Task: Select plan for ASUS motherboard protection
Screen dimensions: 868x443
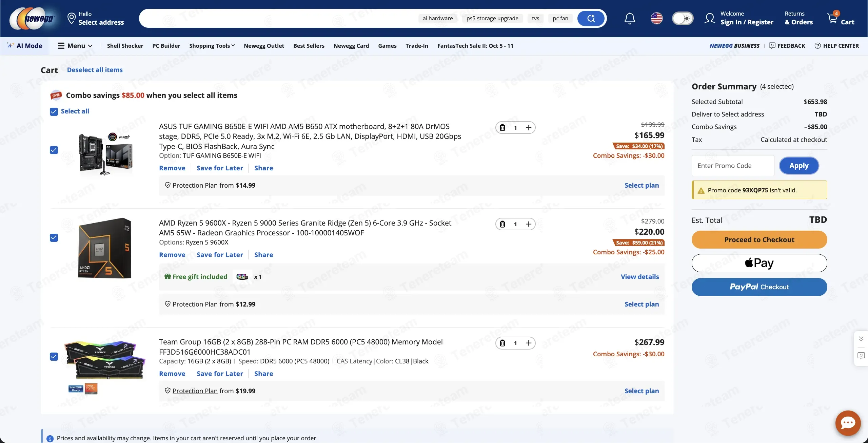Action: pos(642,185)
